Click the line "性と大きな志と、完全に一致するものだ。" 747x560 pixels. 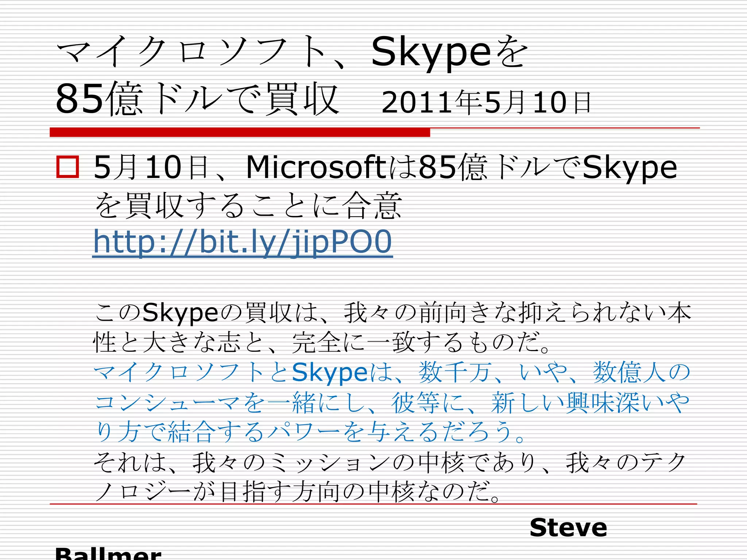click(322, 343)
